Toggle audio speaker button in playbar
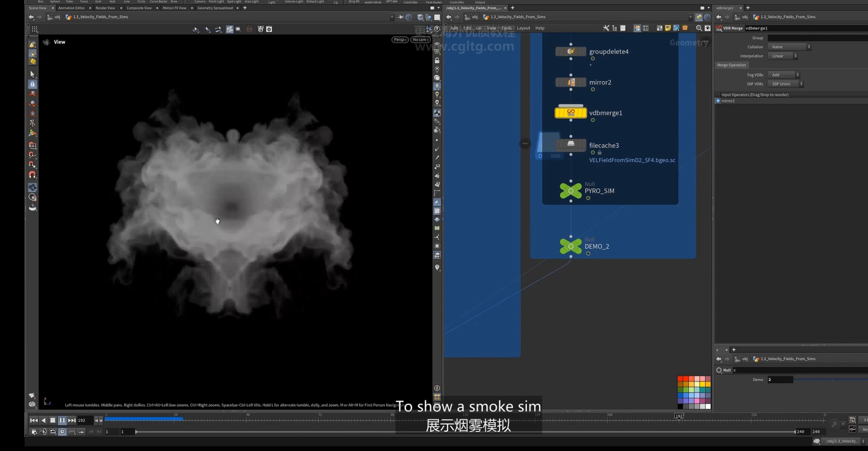The image size is (868, 451). [x=44, y=432]
